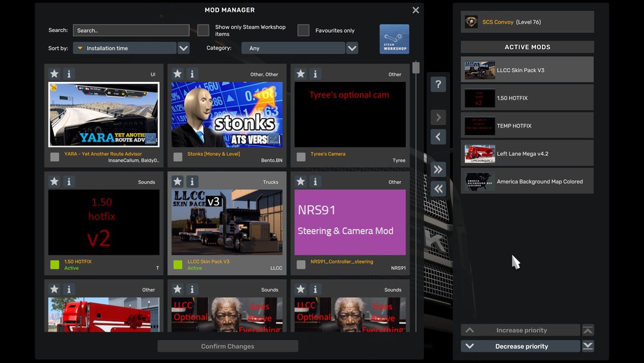The height and width of the screenshot is (363, 644).
Task: Click the Confirm Changes button
Action: (x=228, y=346)
